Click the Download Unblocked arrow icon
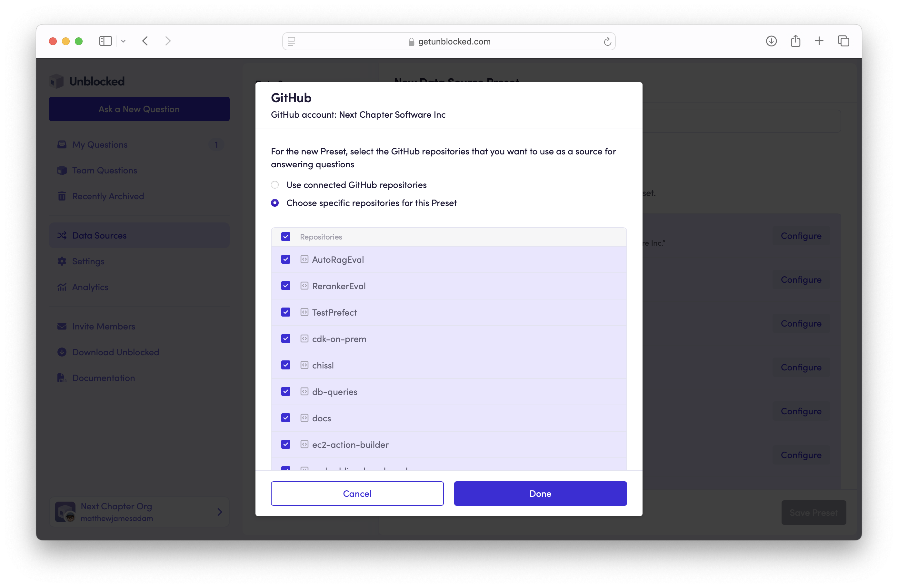This screenshot has width=898, height=588. click(x=62, y=352)
